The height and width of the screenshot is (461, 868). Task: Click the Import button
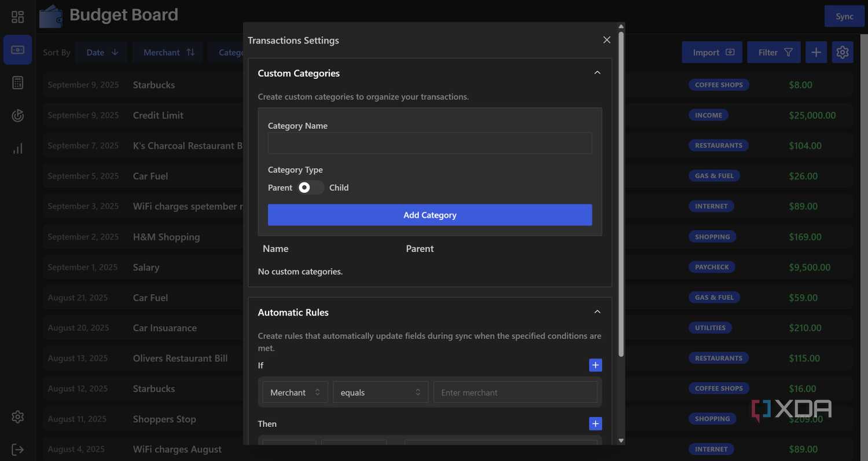tap(712, 52)
